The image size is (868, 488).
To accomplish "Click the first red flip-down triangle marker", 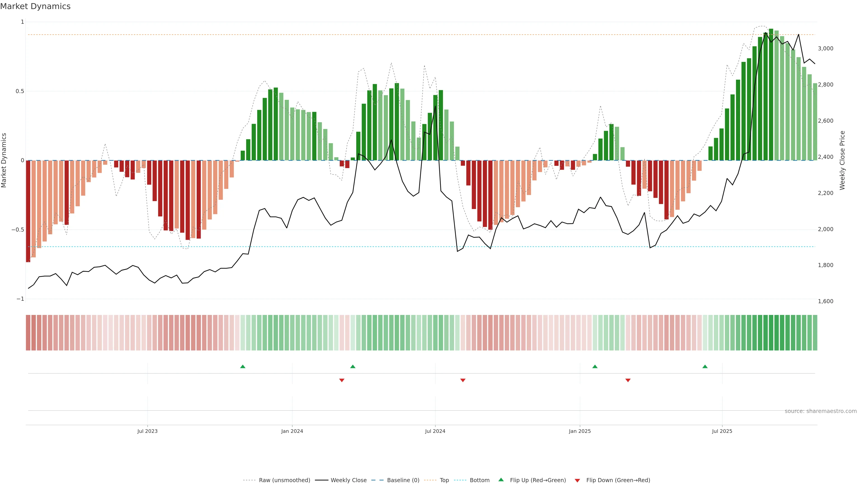I will click(x=342, y=380).
